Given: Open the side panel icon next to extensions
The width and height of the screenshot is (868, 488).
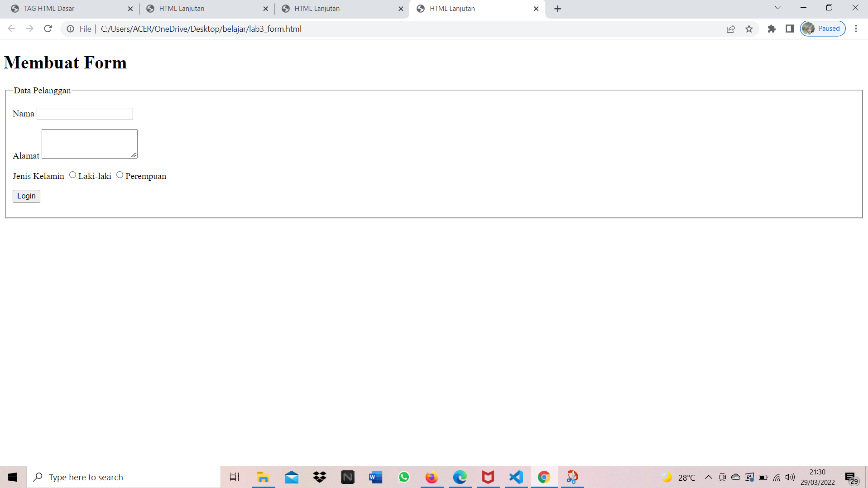Looking at the screenshot, I should pos(790,29).
